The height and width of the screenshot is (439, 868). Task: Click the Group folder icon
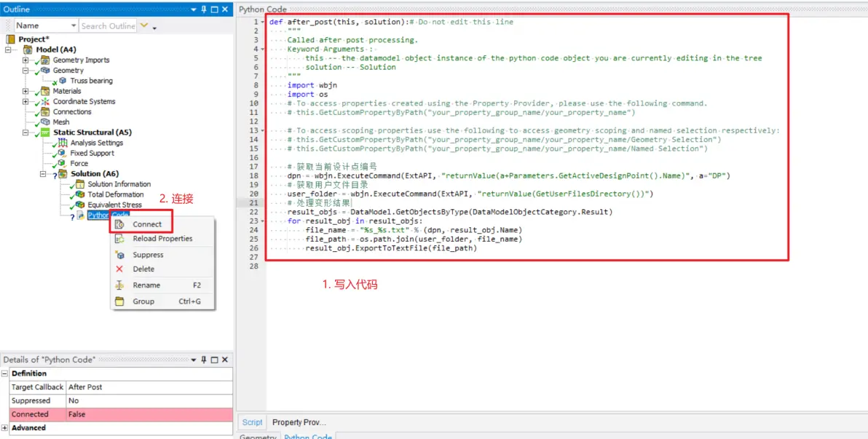pos(119,301)
